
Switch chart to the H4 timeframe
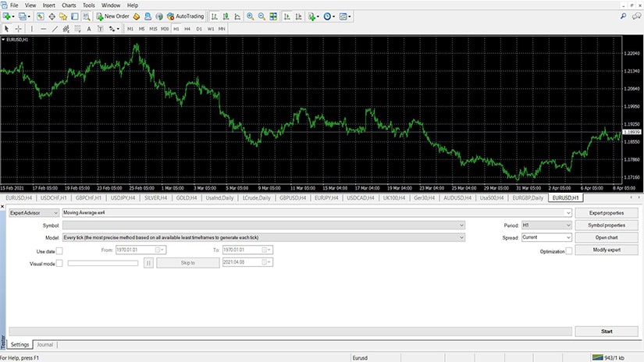click(x=187, y=28)
